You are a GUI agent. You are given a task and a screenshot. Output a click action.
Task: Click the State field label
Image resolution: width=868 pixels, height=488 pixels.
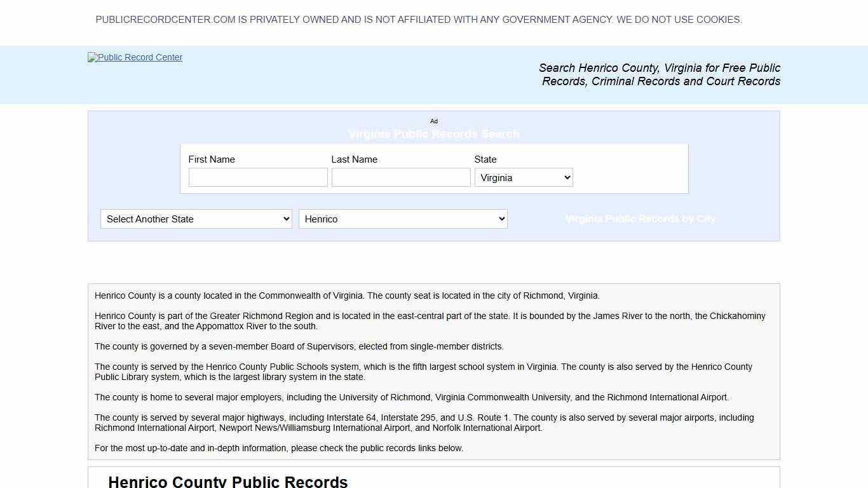[485, 159]
